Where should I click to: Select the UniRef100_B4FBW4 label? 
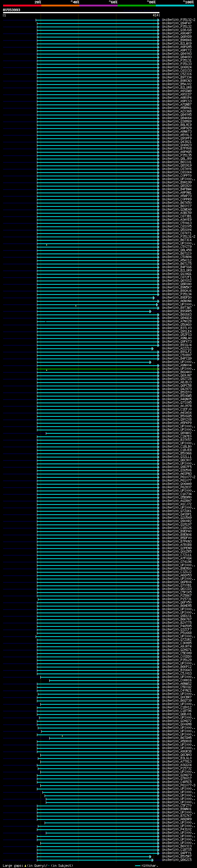177,189
